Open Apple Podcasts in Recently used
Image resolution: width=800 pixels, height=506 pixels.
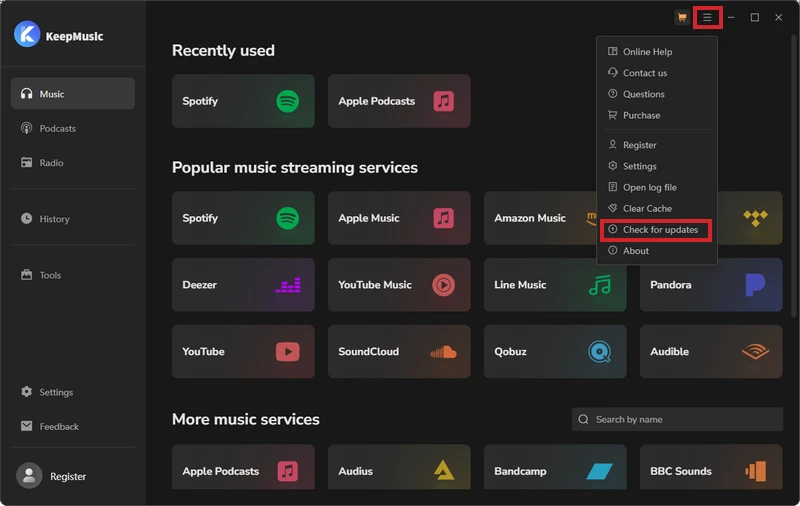coord(399,101)
